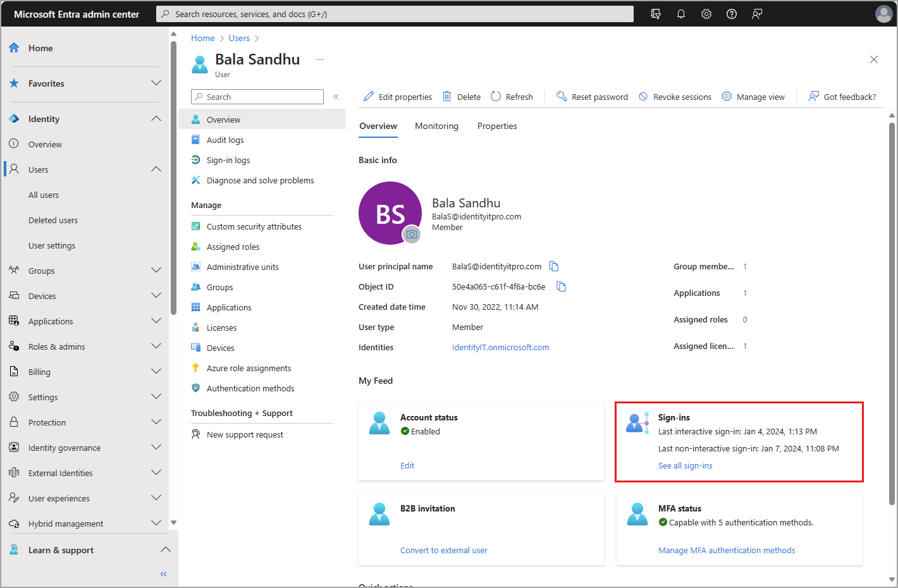This screenshot has height=588, width=898.
Task: Open the Help question mark icon
Action: (x=732, y=14)
